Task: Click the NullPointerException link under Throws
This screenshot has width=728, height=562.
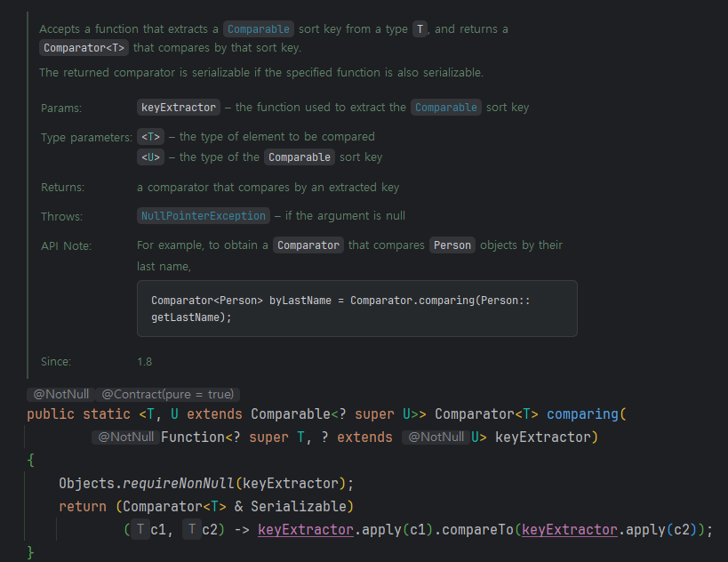Action: pos(204,216)
